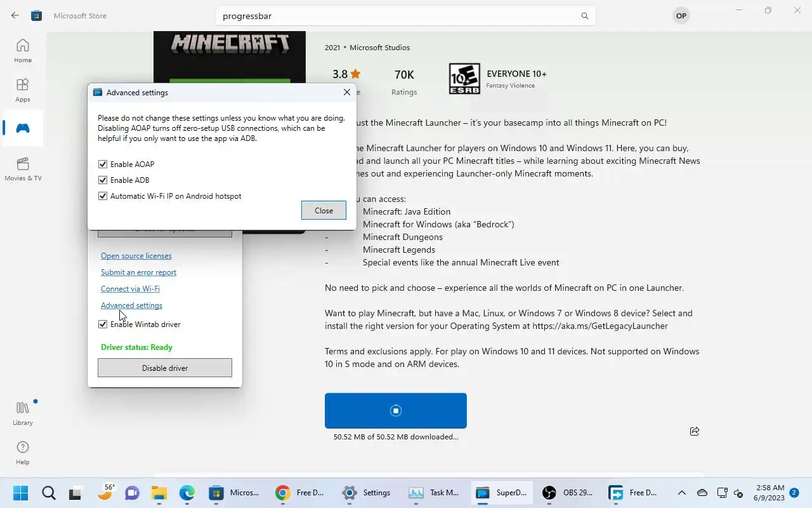Switch to OBS on the taskbar
812x508 pixels.
tap(568, 493)
